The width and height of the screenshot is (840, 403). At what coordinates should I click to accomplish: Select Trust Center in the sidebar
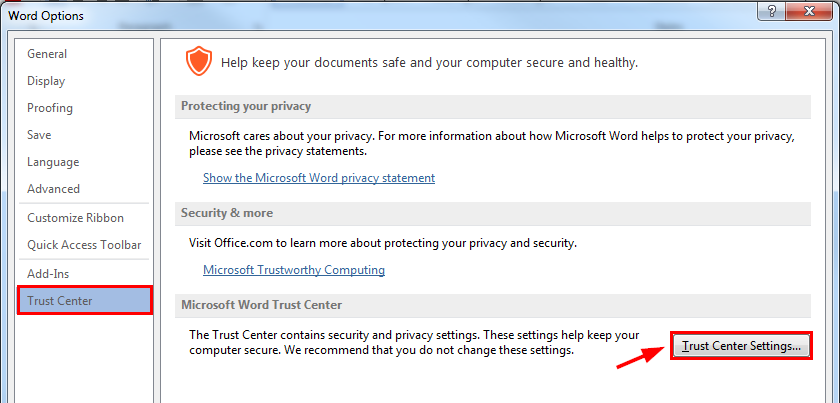[x=60, y=301]
